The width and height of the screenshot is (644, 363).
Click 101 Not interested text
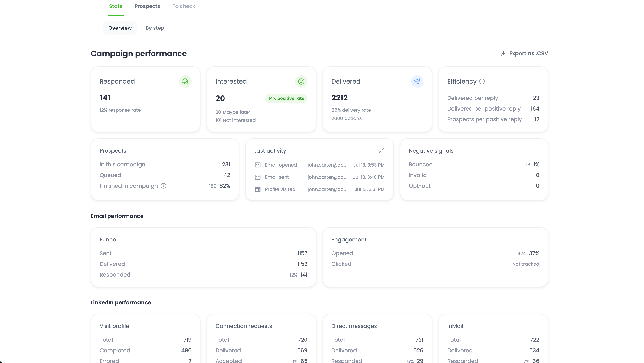[236, 120]
